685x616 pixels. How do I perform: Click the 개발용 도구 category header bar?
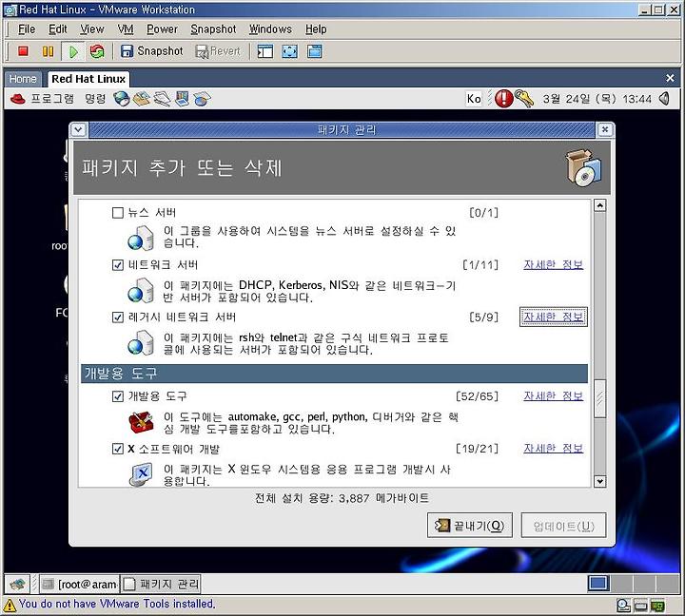[334, 374]
